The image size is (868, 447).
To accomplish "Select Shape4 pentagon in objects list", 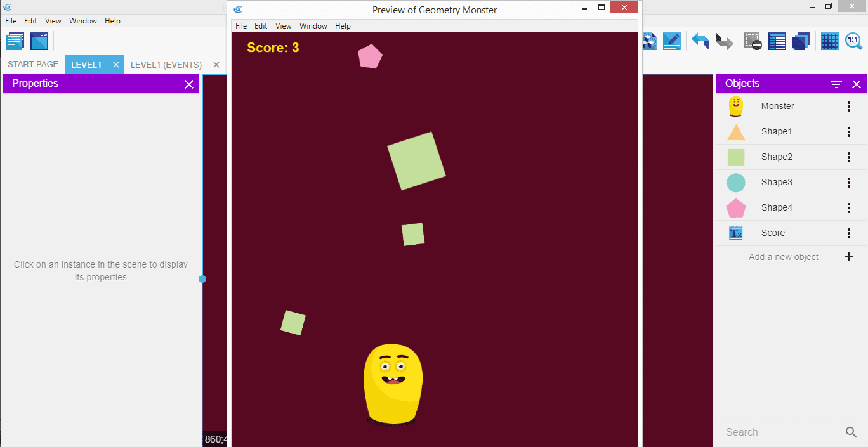I will pos(777,208).
